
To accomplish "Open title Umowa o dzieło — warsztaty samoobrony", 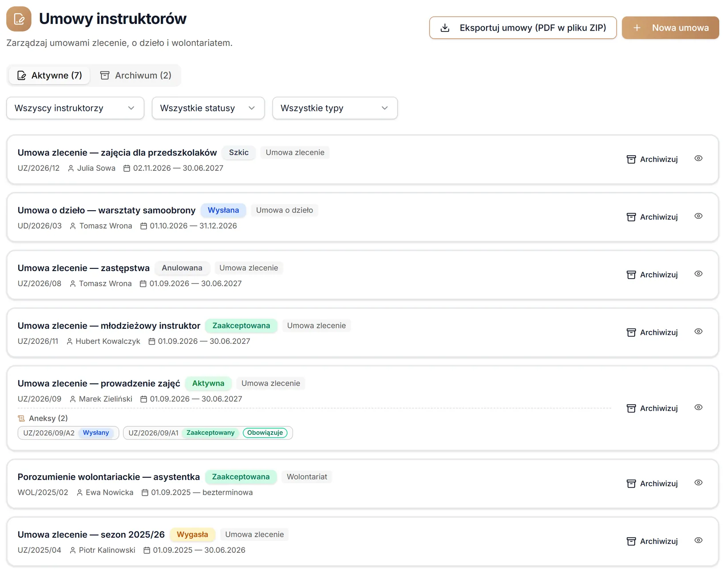I will pyautogui.click(x=107, y=210).
